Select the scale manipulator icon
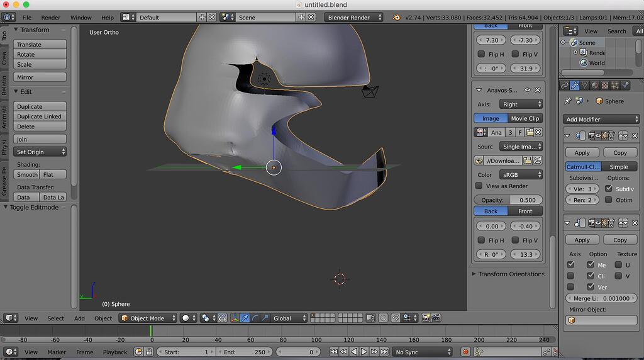Screen dimensions: 644x360 point(265,318)
